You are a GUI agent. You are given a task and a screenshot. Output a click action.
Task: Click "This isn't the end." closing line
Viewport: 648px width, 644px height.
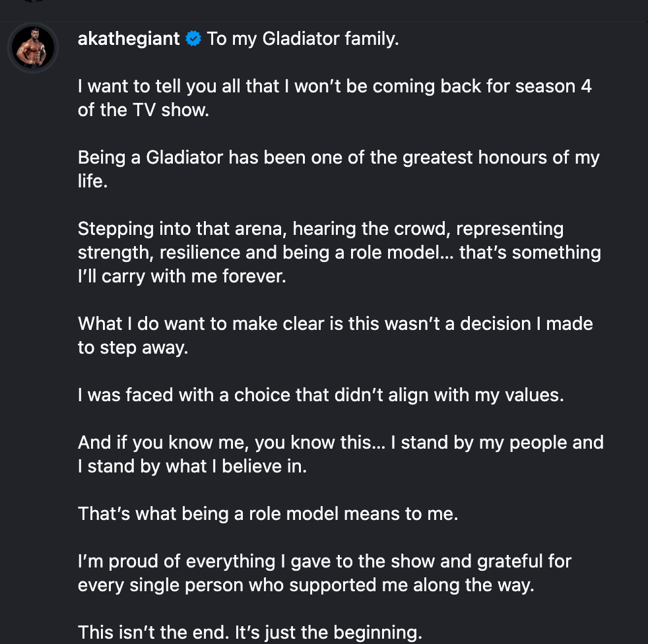(249, 633)
